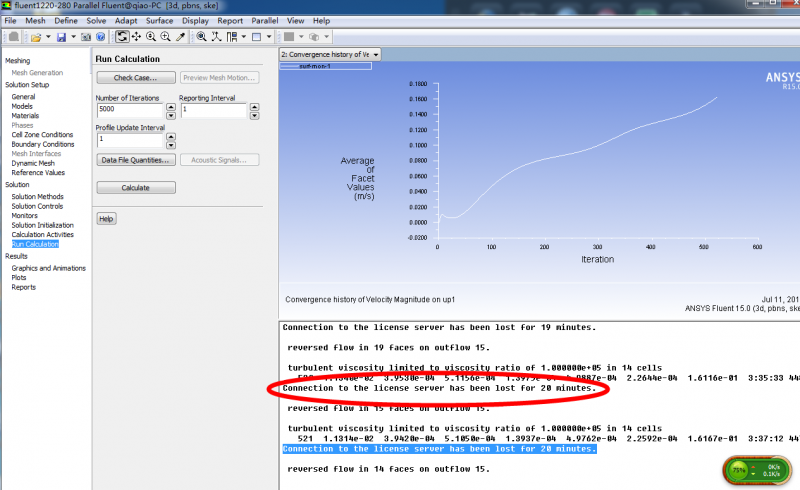Open the blue help question icon
The height and width of the screenshot is (490, 800).
pyautogui.click(x=101, y=37)
